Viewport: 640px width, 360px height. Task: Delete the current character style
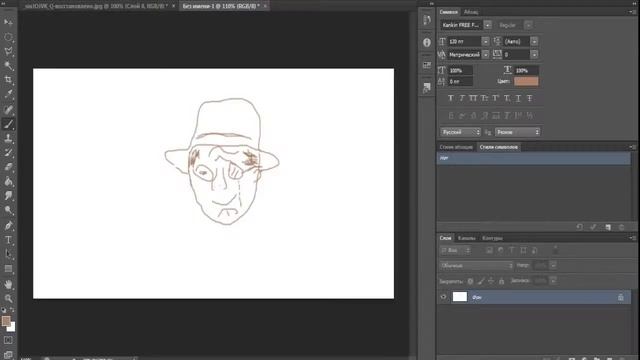tap(622, 227)
